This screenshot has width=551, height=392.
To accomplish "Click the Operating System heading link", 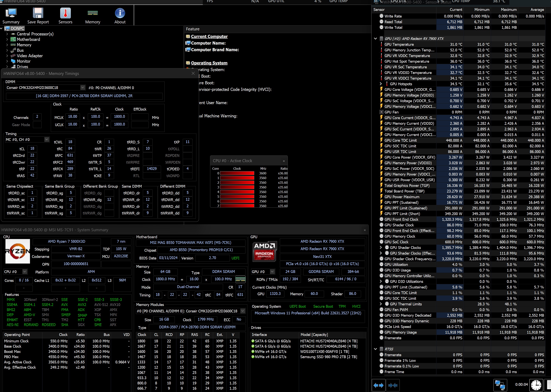I will (209, 63).
